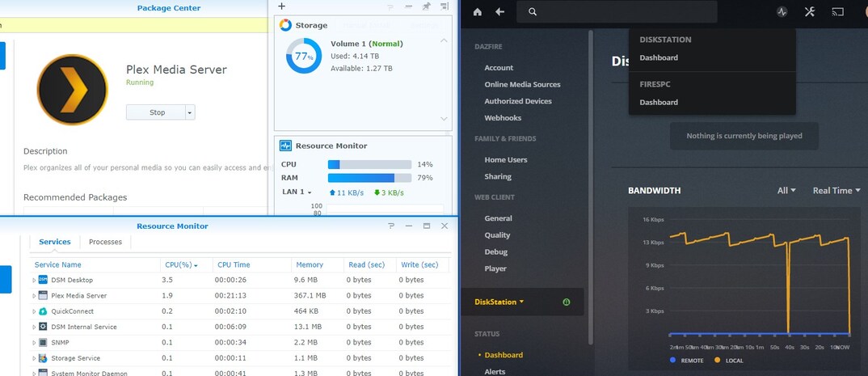Collapse storage widget with up chevron
The height and width of the screenshot is (376, 868).
pos(444,40)
